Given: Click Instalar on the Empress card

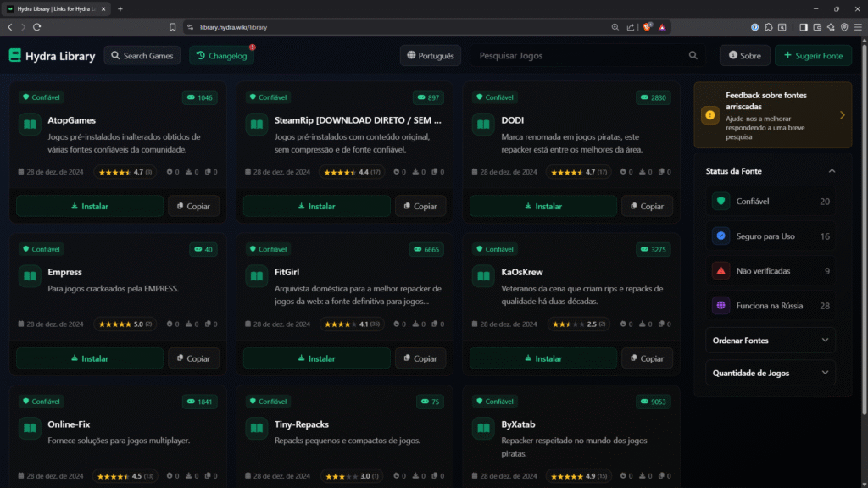Looking at the screenshot, I should click(x=90, y=358).
